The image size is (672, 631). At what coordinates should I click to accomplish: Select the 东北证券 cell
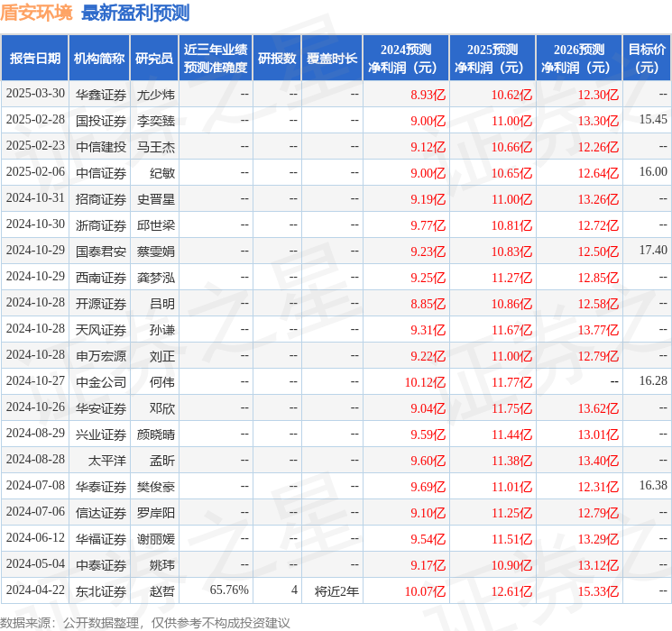101,590
